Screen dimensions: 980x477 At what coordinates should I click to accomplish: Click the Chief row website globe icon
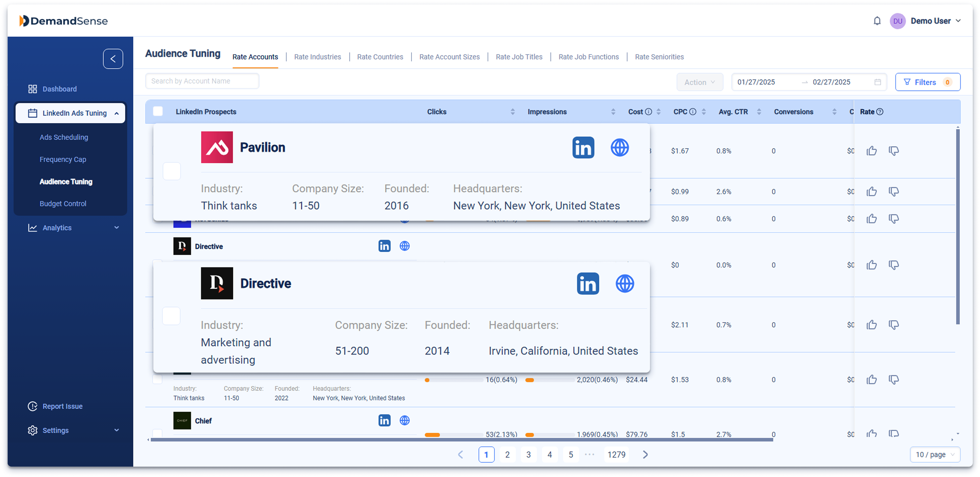405,421
